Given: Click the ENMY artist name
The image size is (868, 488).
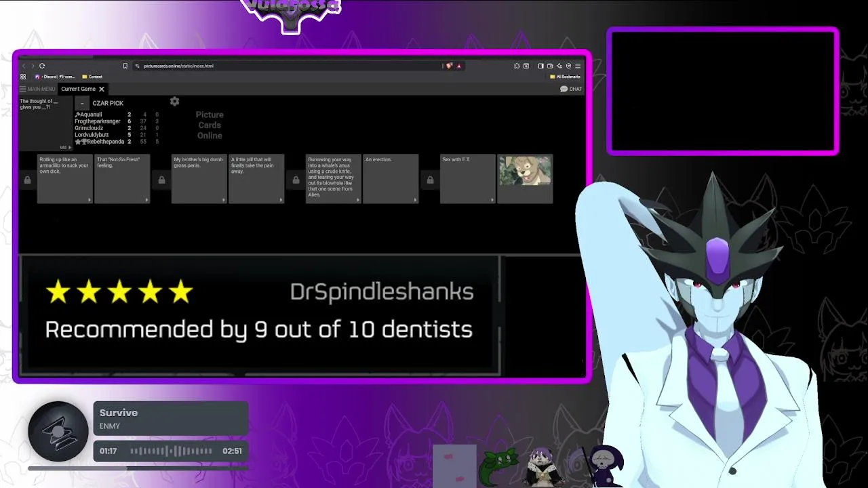Looking at the screenshot, I should 110,426.
